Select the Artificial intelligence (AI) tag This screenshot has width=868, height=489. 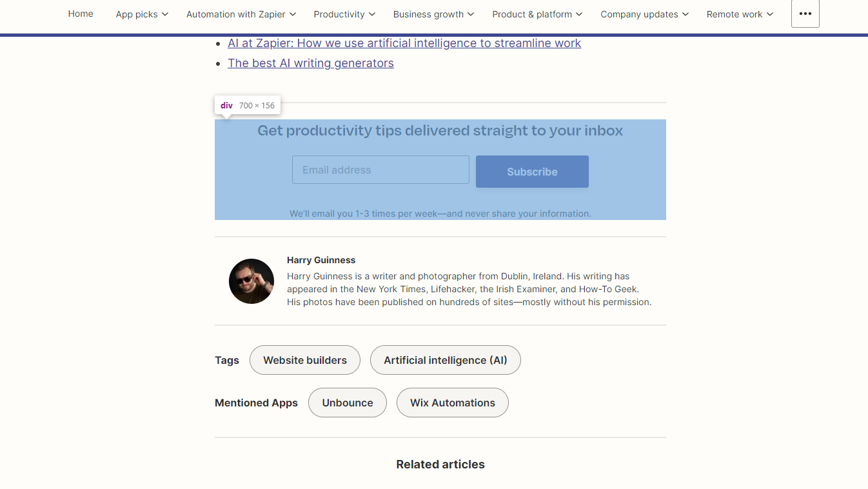tap(445, 360)
